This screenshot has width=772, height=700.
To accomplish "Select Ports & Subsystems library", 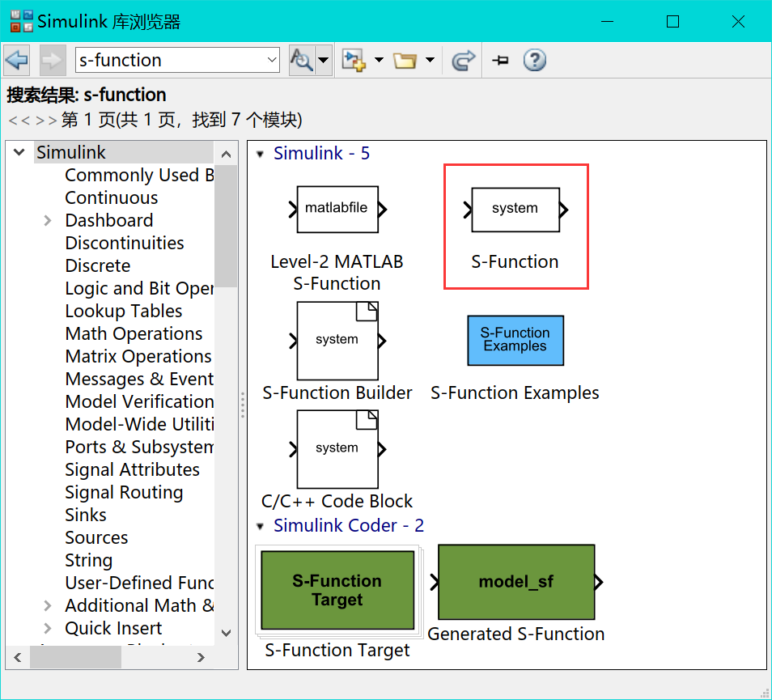I will click(x=139, y=447).
